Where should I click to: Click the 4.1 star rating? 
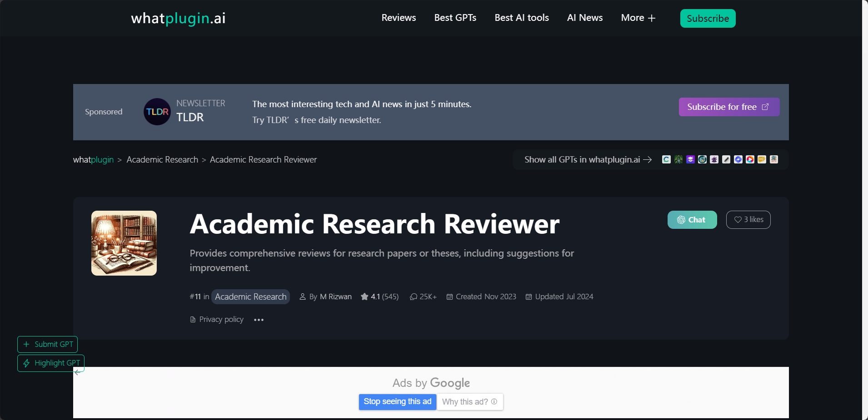coord(379,296)
